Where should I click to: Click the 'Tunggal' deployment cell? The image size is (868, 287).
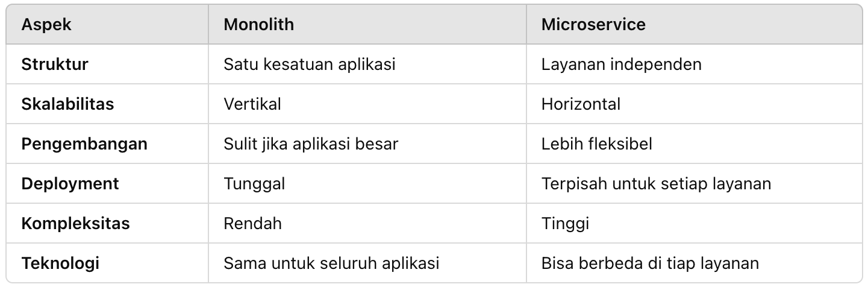coord(254,183)
